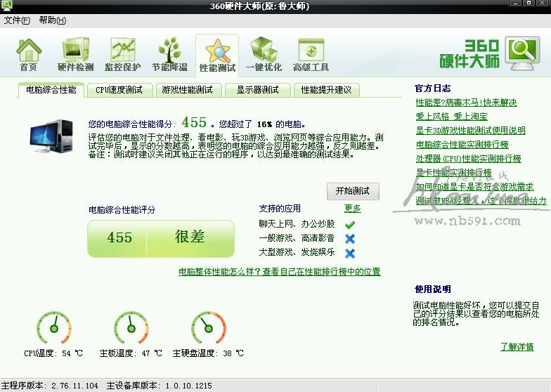Switch to the CPU速度测试 tab
The height and width of the screenshot is (392, 551).
pyautogui.click(x=119, y=90)
